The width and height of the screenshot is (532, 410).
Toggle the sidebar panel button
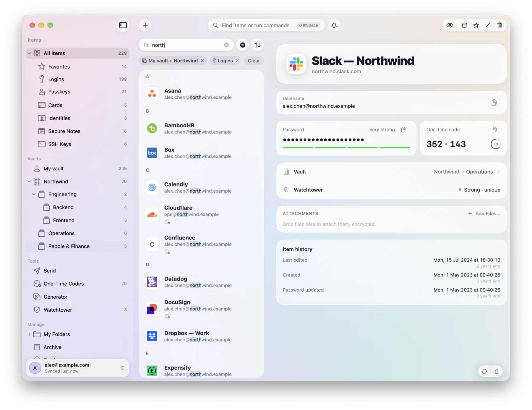[123, 25]
